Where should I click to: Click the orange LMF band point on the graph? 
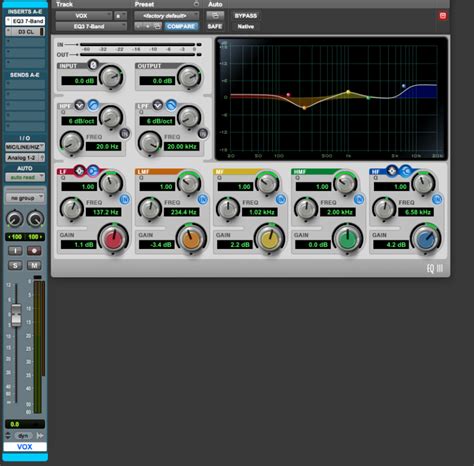point(304,108)
